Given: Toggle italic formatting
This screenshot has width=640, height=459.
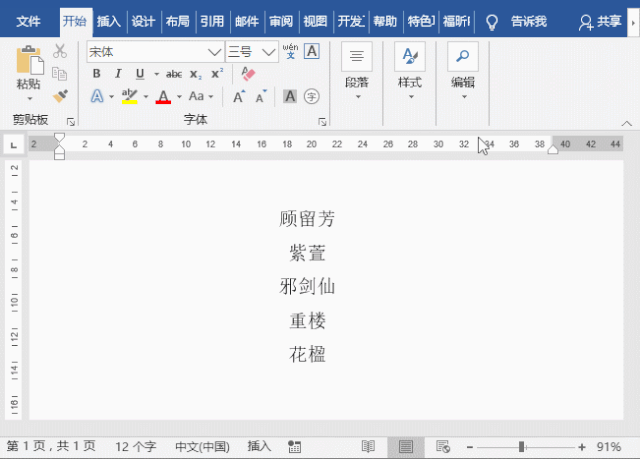Looking at the screenshot, I should click(118, 74).
